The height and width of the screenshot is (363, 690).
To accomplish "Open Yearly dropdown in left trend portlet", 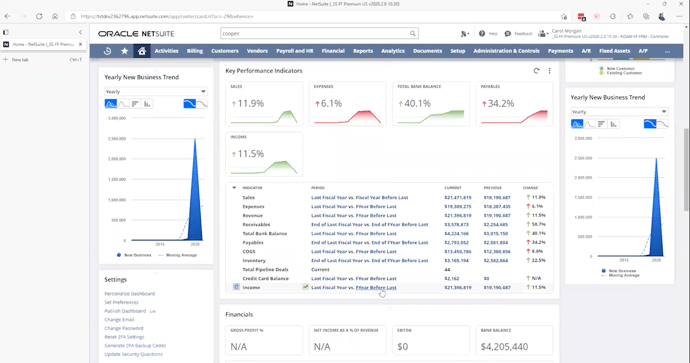I will pyautogui.click(x=156, y=92).
